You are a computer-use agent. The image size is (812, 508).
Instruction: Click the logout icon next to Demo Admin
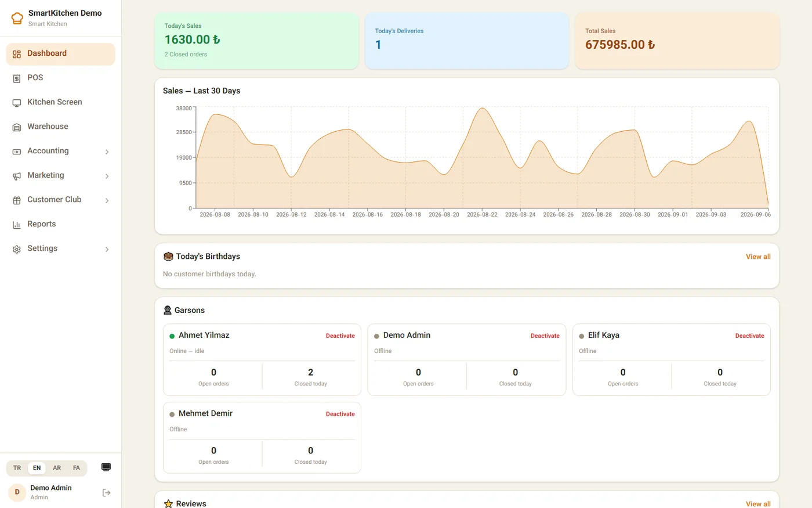106,492
